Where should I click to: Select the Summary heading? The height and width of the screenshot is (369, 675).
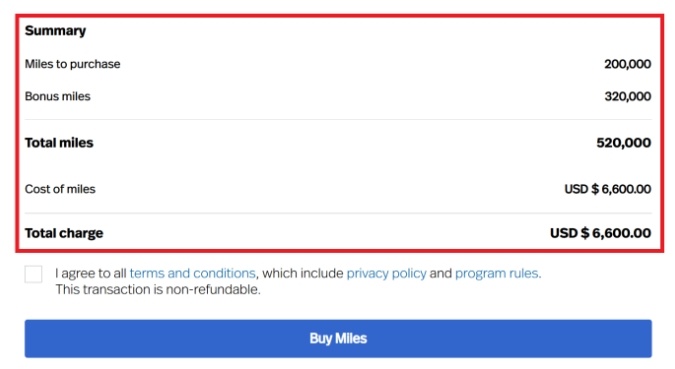55,31
